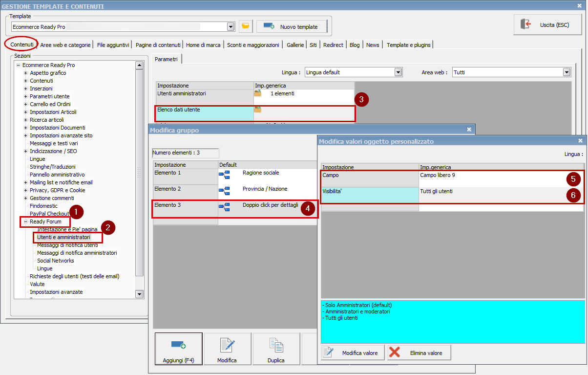Click icon in Utenti amministratori row
The image size is (588, 375).
(257, 93)
